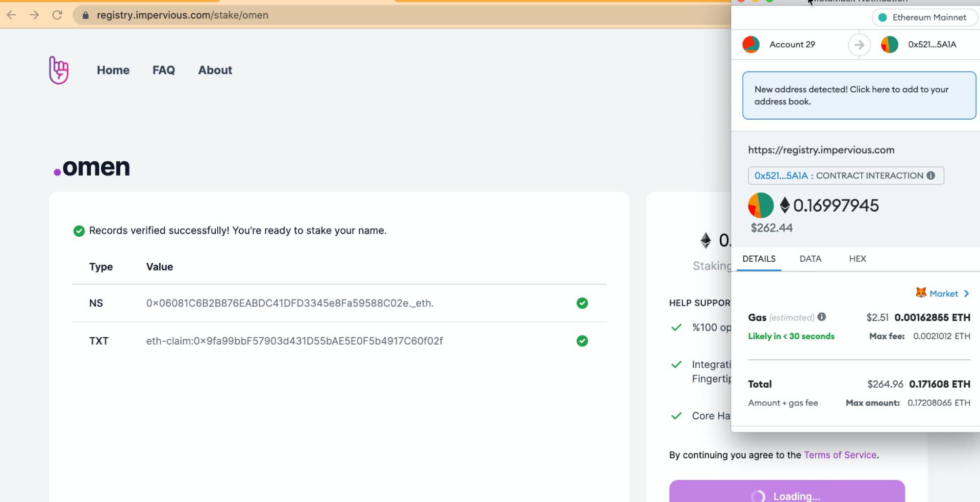Screen dimensions: 980x502
Task: Click the green check on TXT record
Action: [x=582, y=341]
